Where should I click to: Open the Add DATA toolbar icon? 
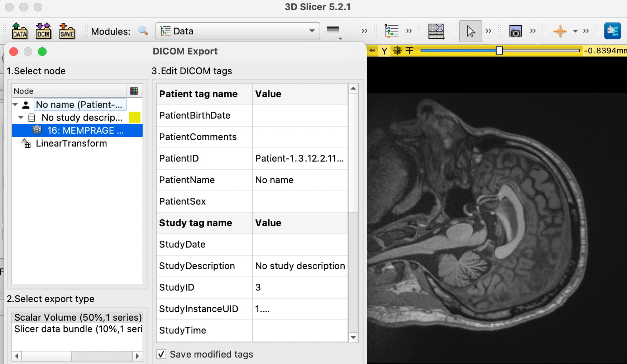click(19, 31)
